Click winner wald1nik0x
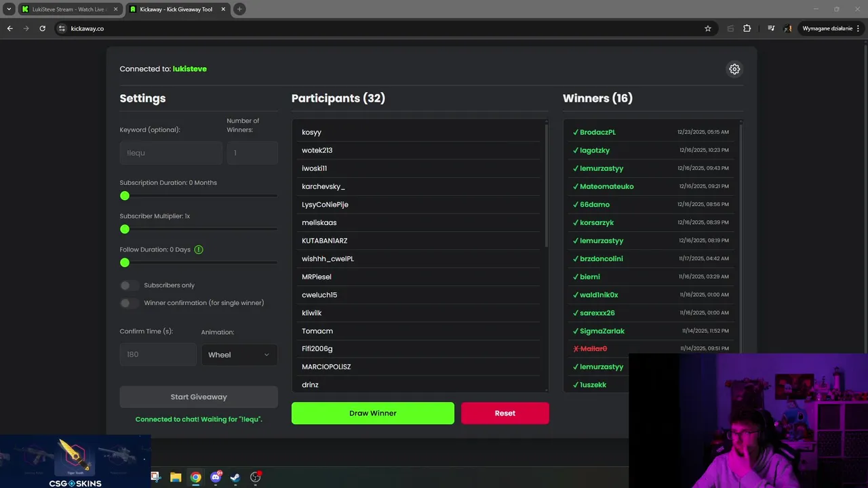 click(599, 295)
